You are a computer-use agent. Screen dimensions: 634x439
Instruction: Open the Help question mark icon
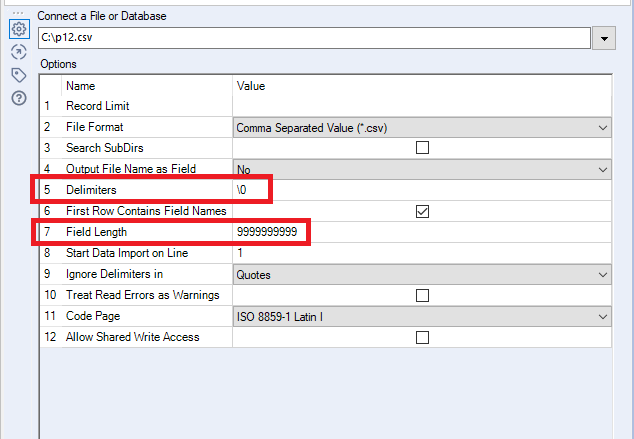coord(18,97)
